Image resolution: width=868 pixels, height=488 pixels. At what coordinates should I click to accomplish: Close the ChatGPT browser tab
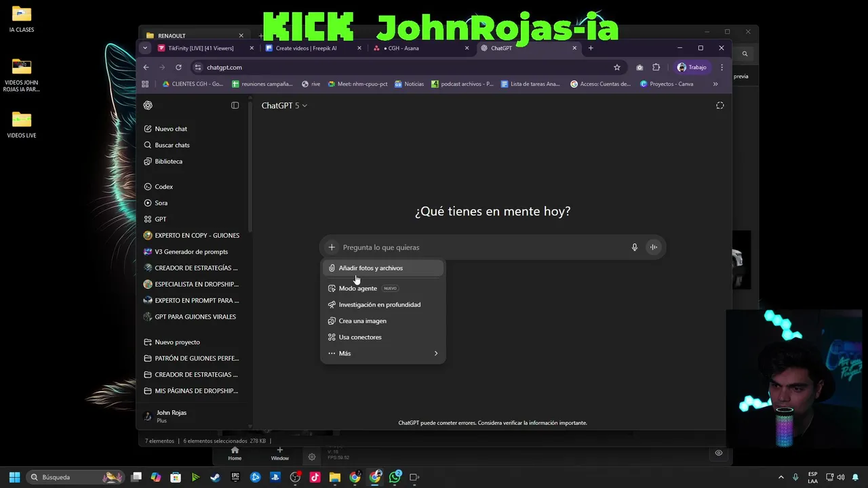[x=575, y=48]
